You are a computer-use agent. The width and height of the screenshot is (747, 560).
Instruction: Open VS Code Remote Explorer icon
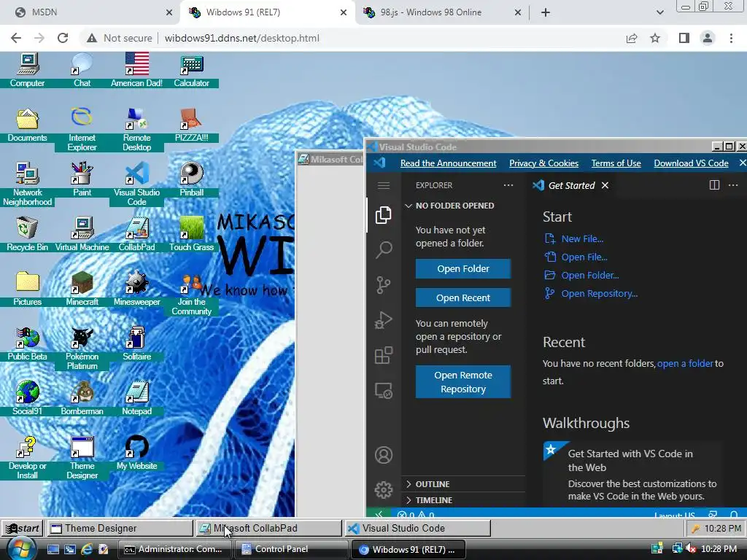coord(384,391)
